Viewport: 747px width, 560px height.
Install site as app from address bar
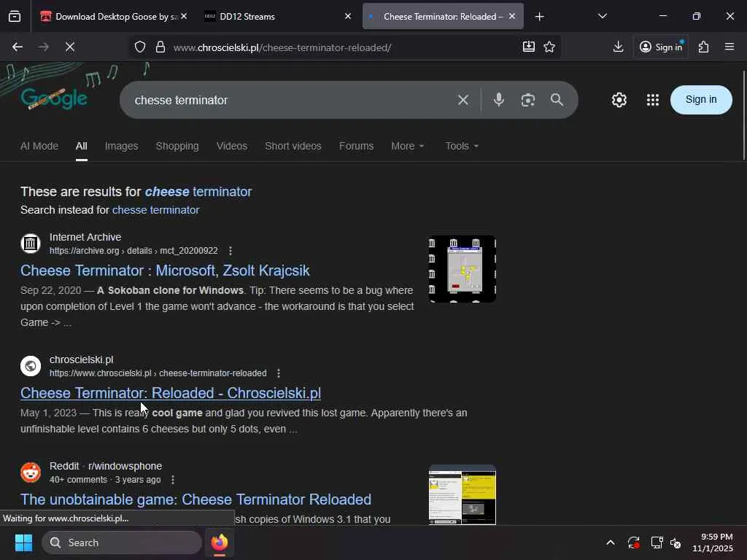(x=528, y=47)
